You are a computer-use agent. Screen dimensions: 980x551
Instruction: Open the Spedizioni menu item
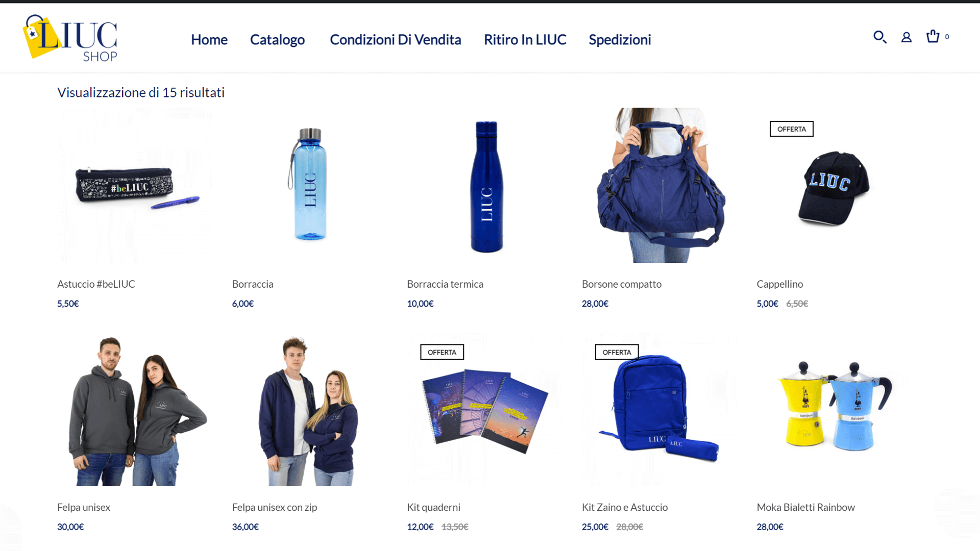[620, 39]
